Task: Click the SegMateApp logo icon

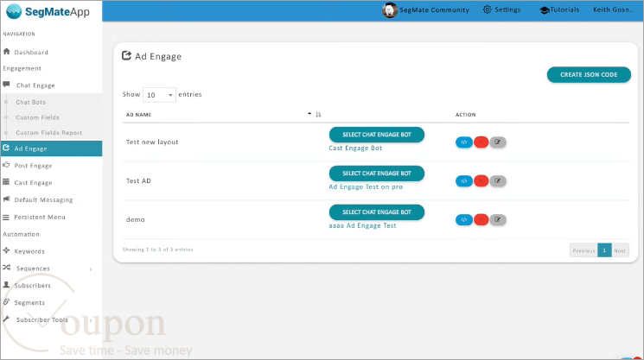Action: [14, 11]
